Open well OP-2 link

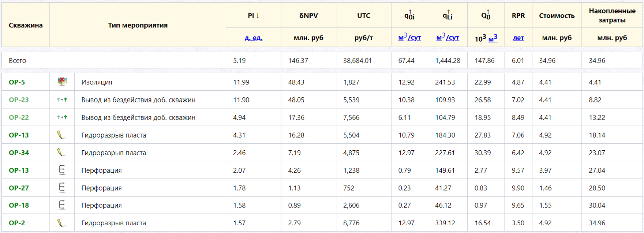17,223
